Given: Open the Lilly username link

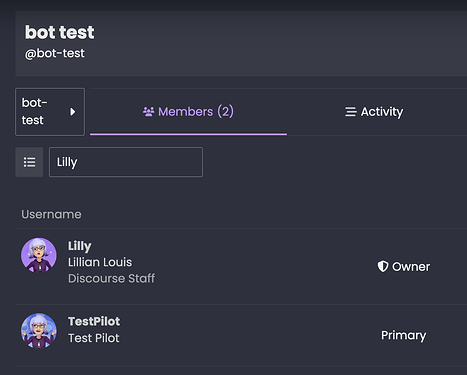Looking at the screenshot, I should tap(80, 246).
